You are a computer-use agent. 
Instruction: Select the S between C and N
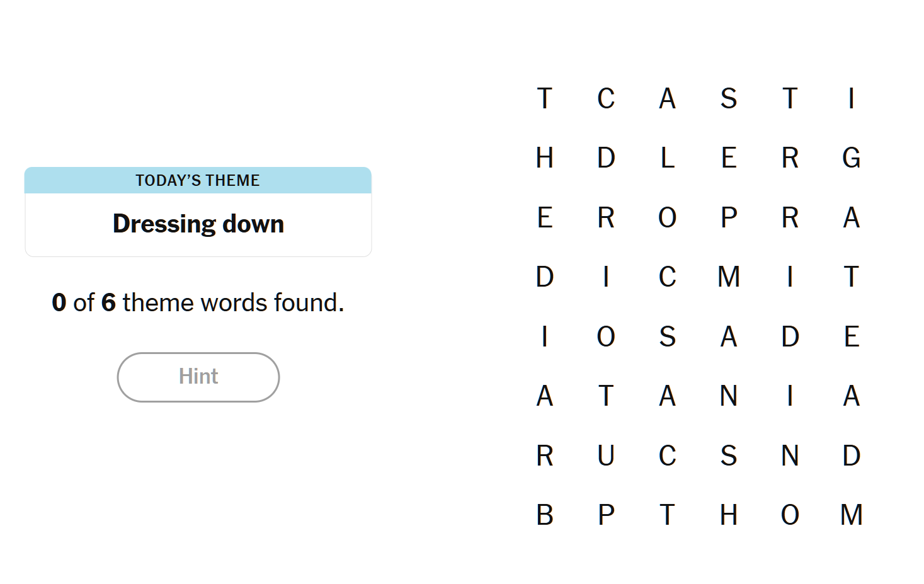729,455
